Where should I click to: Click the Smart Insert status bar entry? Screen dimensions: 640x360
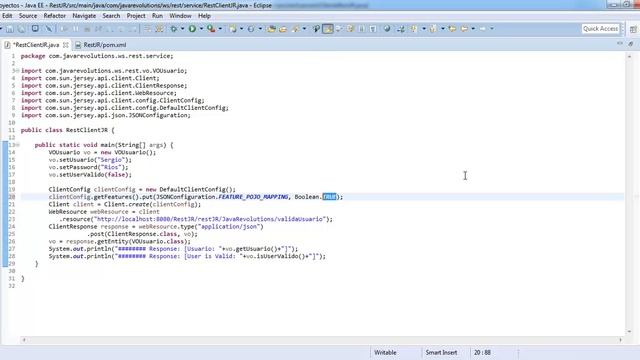tap(441, 352)
